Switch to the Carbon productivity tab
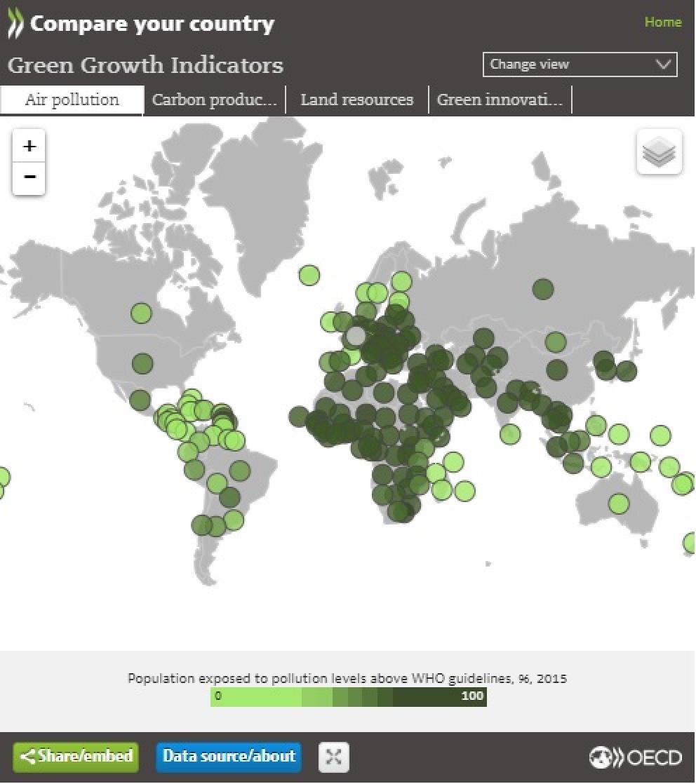Screen dimensions: 696x784 tap(215, 100)
